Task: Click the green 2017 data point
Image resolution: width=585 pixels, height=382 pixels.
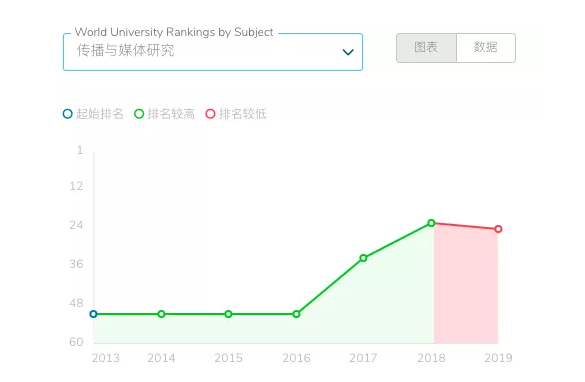Action: pos(363,258)
